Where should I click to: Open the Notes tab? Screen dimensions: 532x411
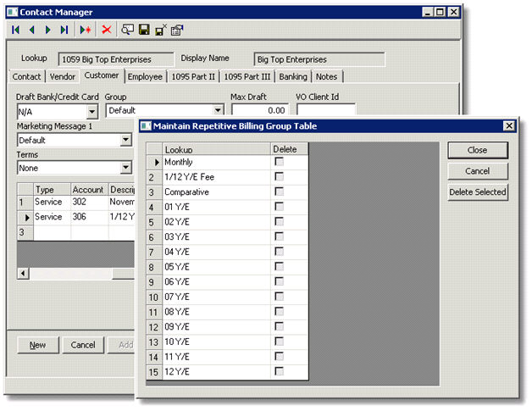point(326,77)
